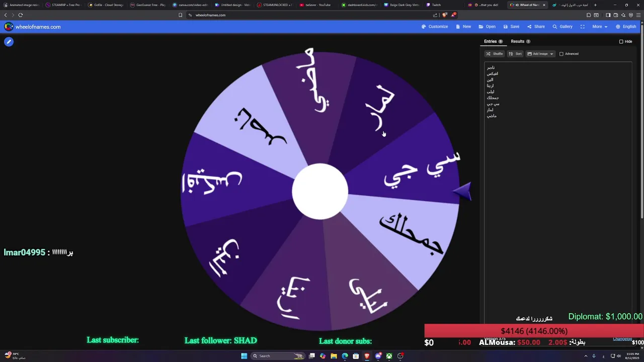Open Microsoft Store taskbar icon
This screenshot has width=644, height=362.
click(x=356, y=356)
